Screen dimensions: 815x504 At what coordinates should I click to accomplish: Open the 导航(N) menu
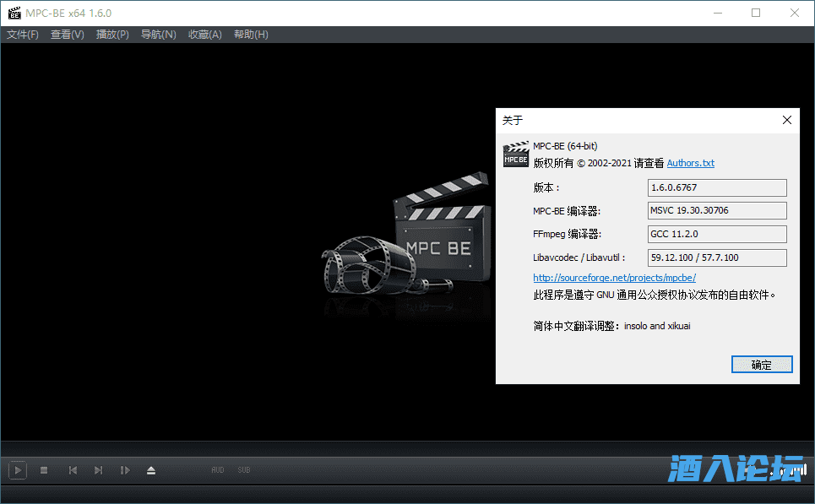click(x=158, y=35)
